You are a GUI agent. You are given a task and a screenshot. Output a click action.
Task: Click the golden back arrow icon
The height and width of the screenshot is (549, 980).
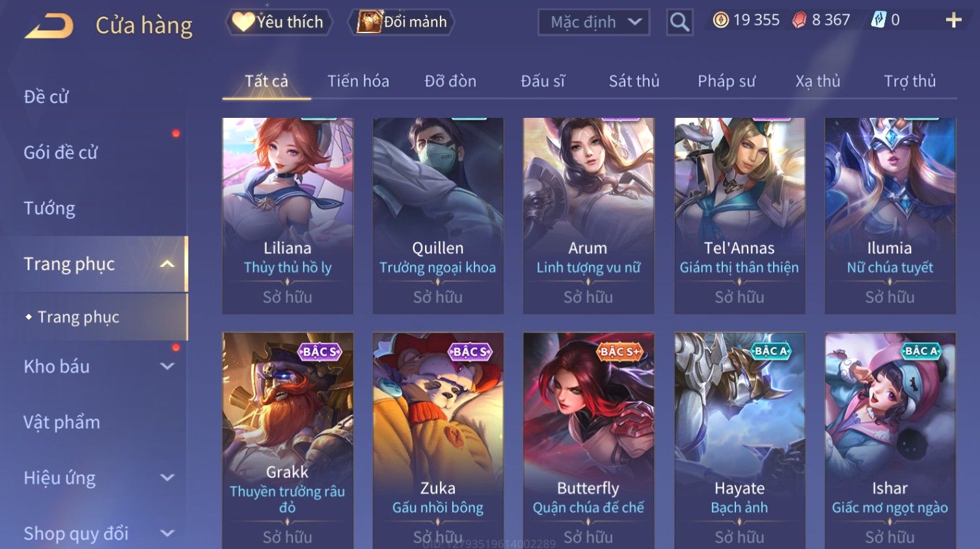[49, 26]
